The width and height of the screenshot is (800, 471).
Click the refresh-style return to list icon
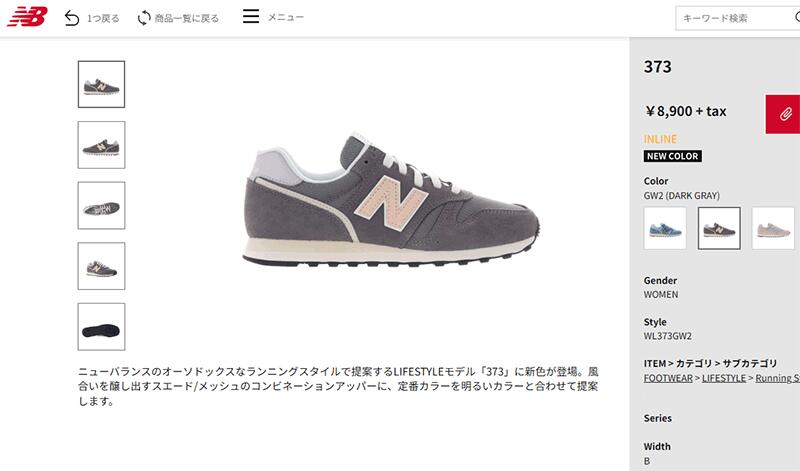144,18
